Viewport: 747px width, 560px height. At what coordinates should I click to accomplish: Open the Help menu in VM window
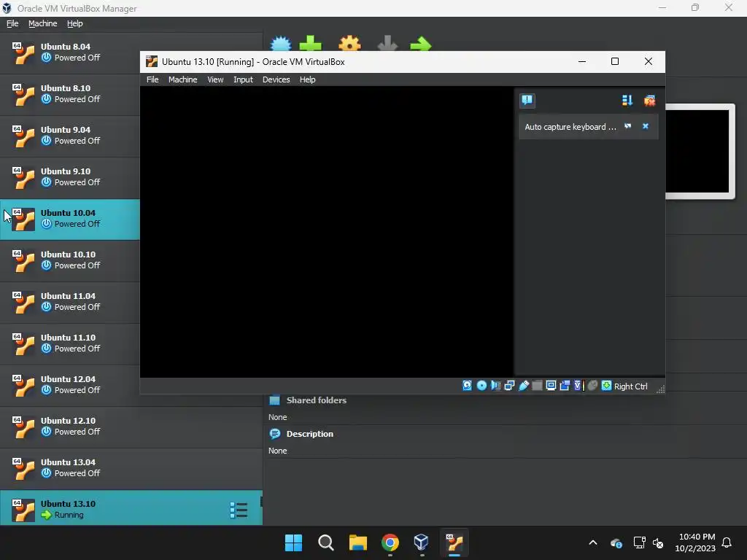click(x=307, y=79)
